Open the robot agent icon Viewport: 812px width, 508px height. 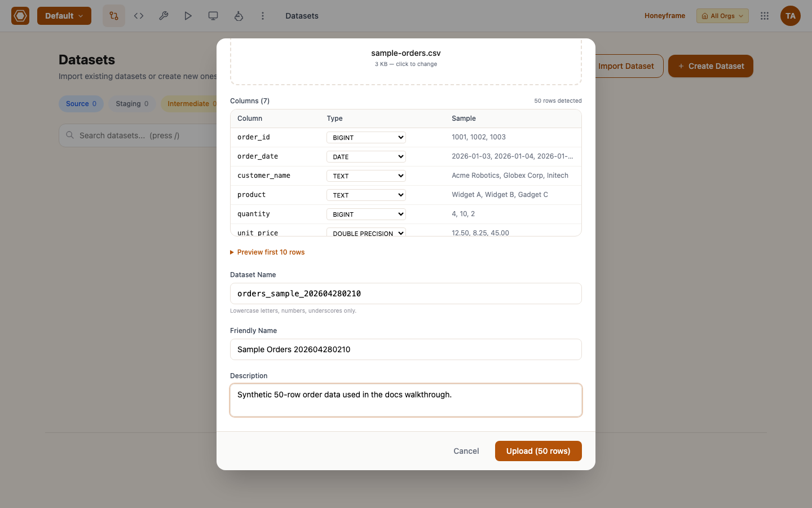239,16
